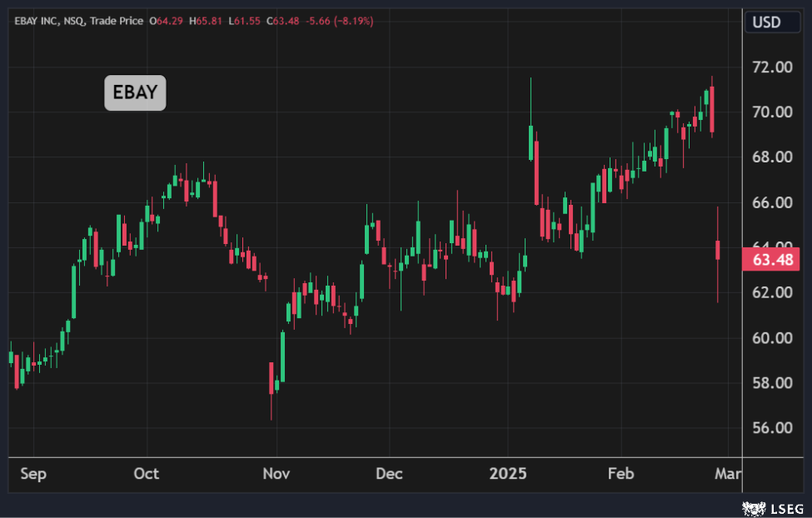Click the 56.00 price axis label

coord(771,428)
